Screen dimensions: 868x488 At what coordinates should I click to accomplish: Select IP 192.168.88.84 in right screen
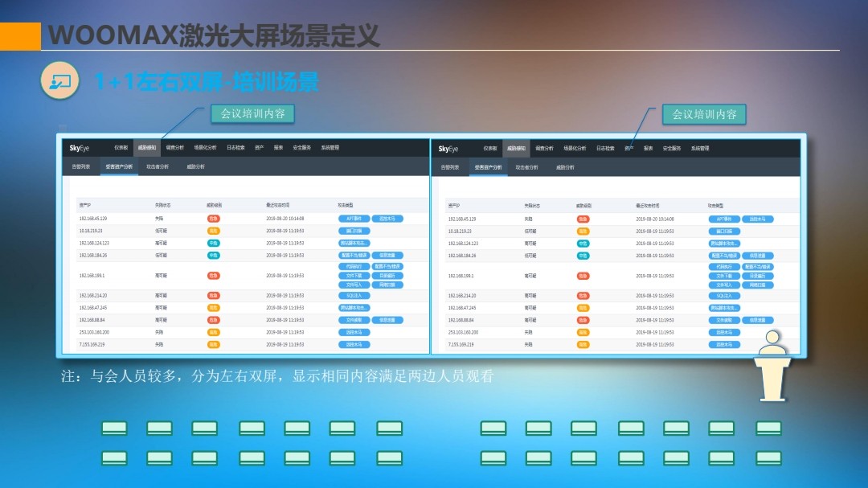(x=461, y=320)
